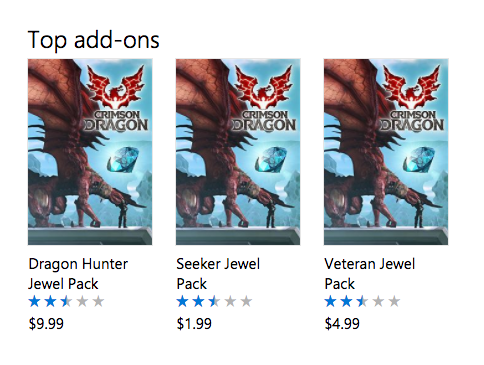Screen dimensions: 484x365
Task: Click the Dragon Hunter Jewel Pack title
Action: [78, 274]
